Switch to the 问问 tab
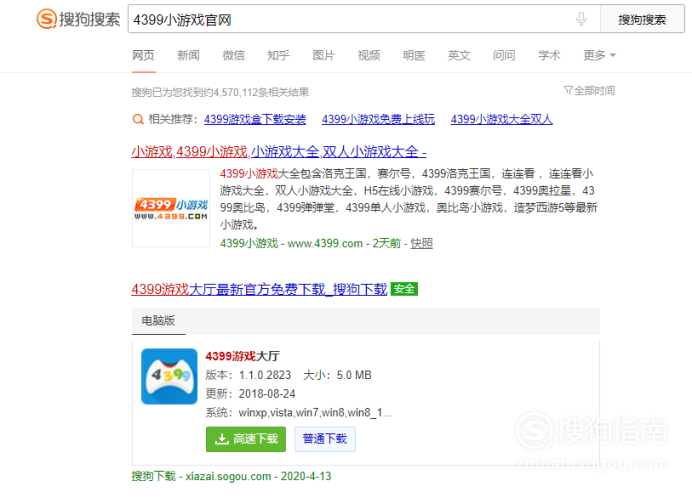Screen dimensions: 692x498 coord(504,55)
